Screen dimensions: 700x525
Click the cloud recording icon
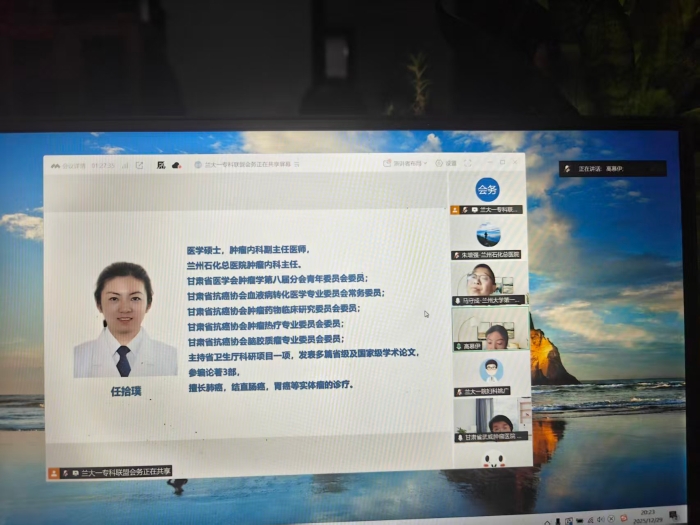tap(176, 165)
